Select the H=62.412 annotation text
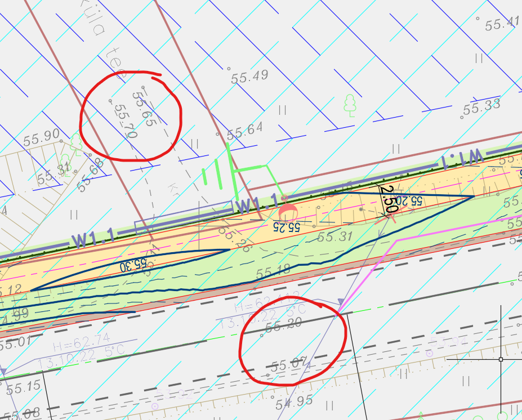This screenshot has width=522, height=420. click(266, 301)
